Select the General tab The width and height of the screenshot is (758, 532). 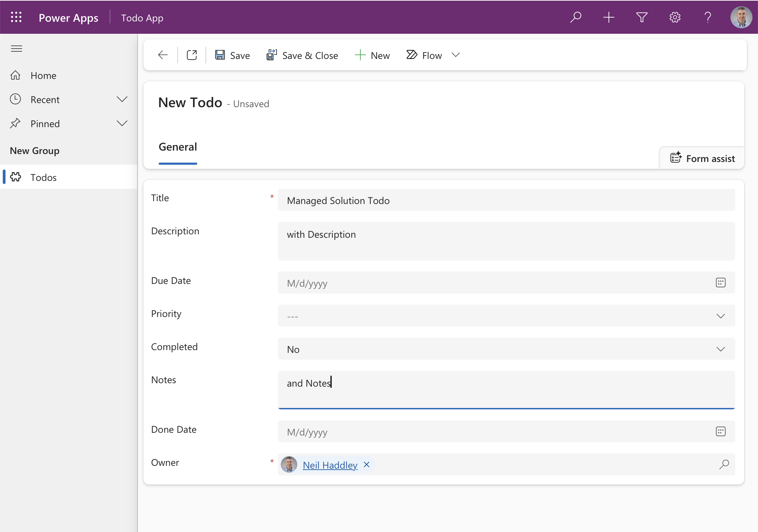click(x=178, y=147)
